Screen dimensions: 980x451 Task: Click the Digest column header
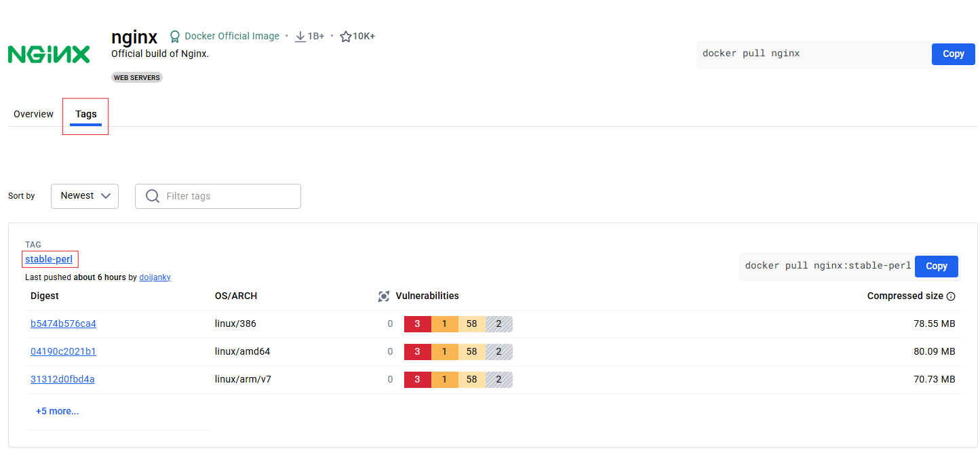45,296
